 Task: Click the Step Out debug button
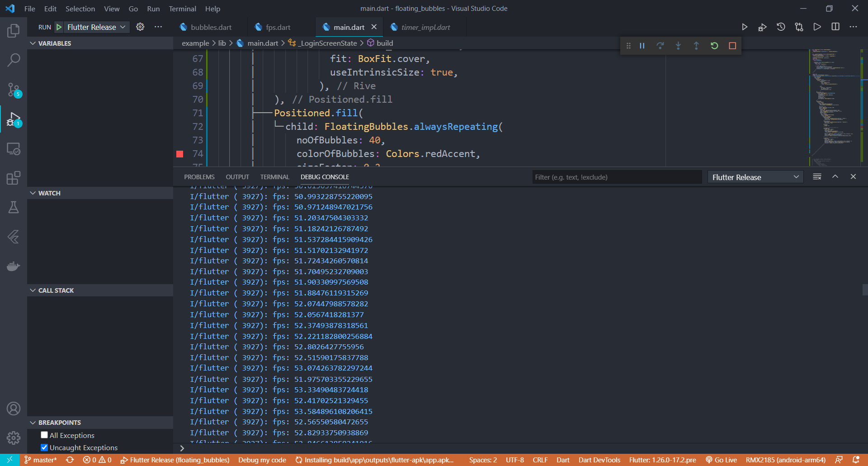696,46
